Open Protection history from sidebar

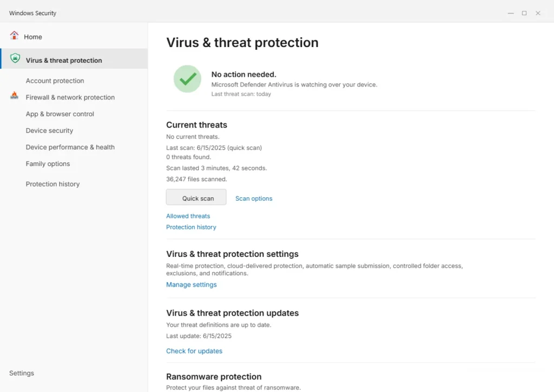(52, 184)
